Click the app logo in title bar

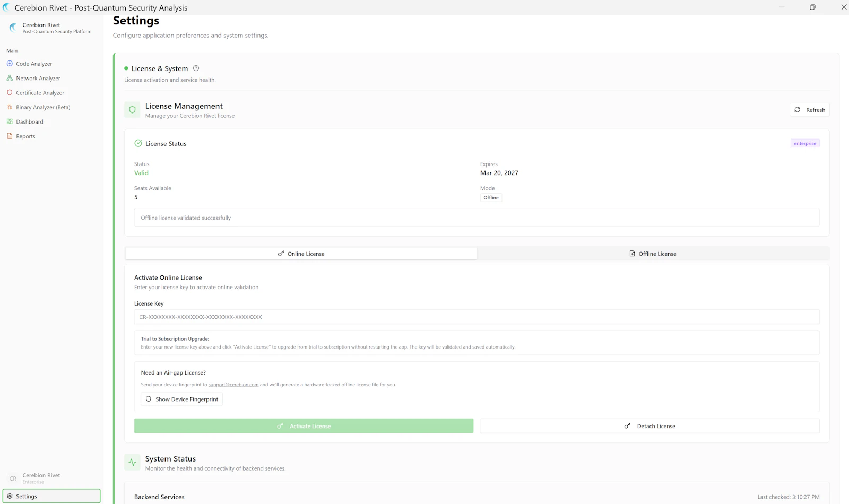(6, 7)
